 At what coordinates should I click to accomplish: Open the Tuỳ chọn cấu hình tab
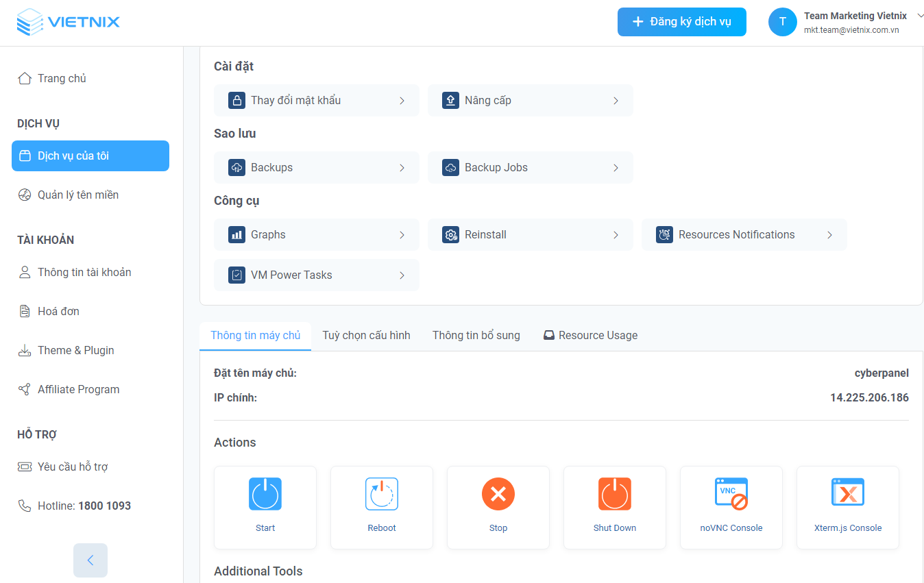point(366,335)
